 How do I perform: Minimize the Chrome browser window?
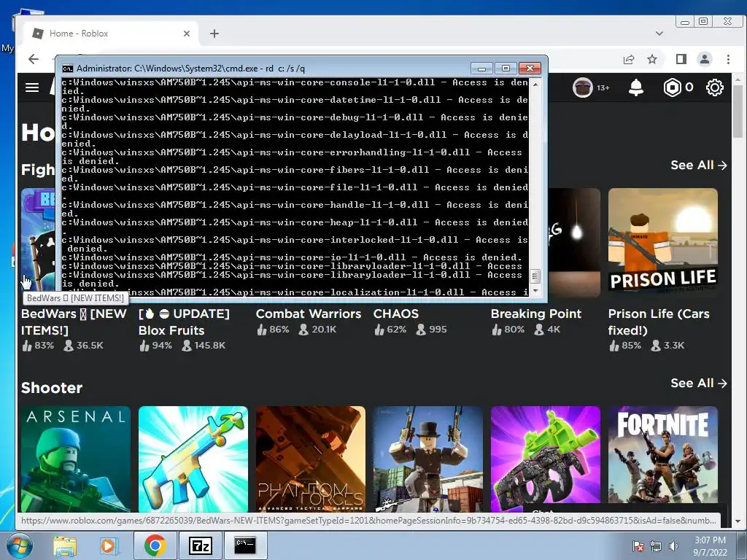tap(684, 21)
